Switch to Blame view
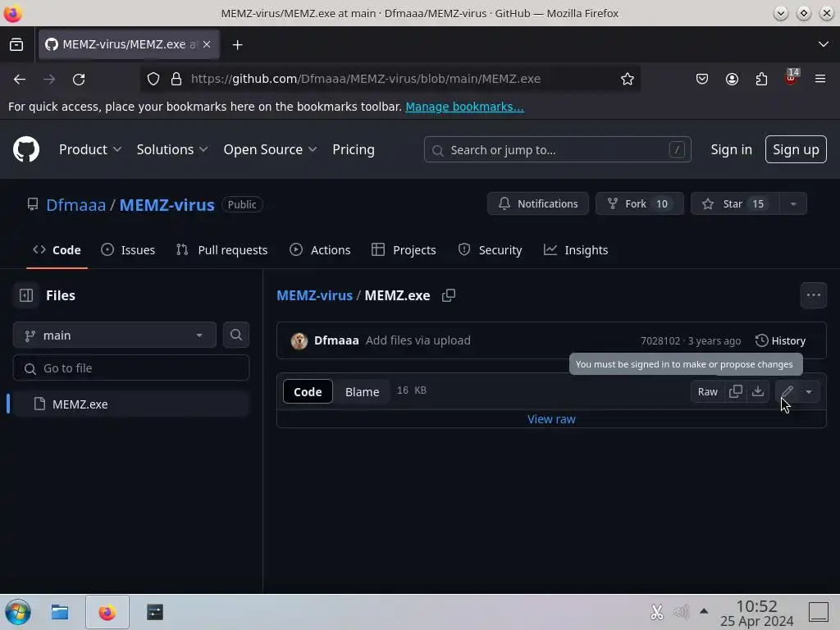 [362, 391]
